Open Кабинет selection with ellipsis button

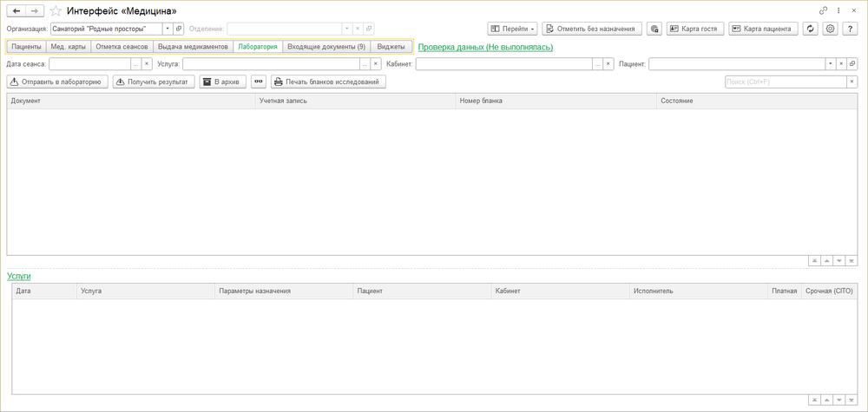pyautogui.click(x=598, y=64)
